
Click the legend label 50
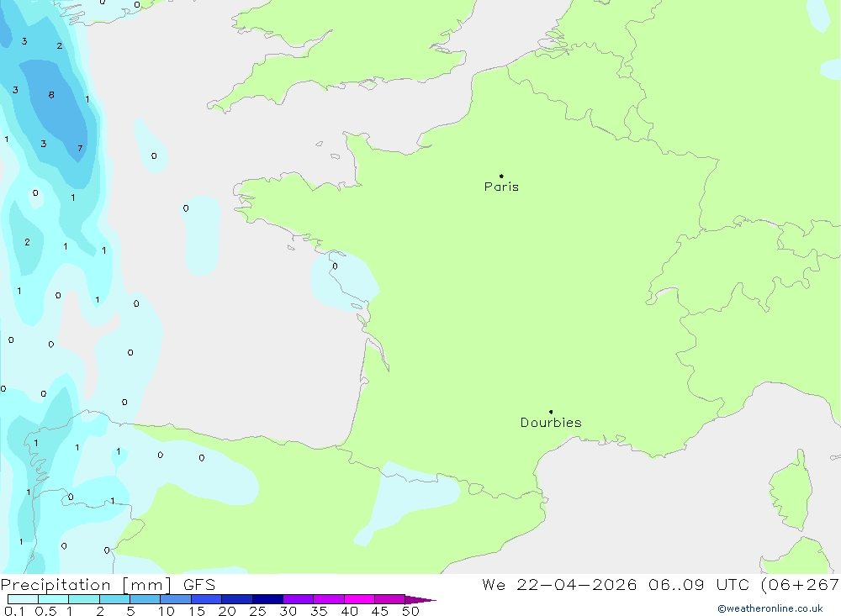click(410, 611)
